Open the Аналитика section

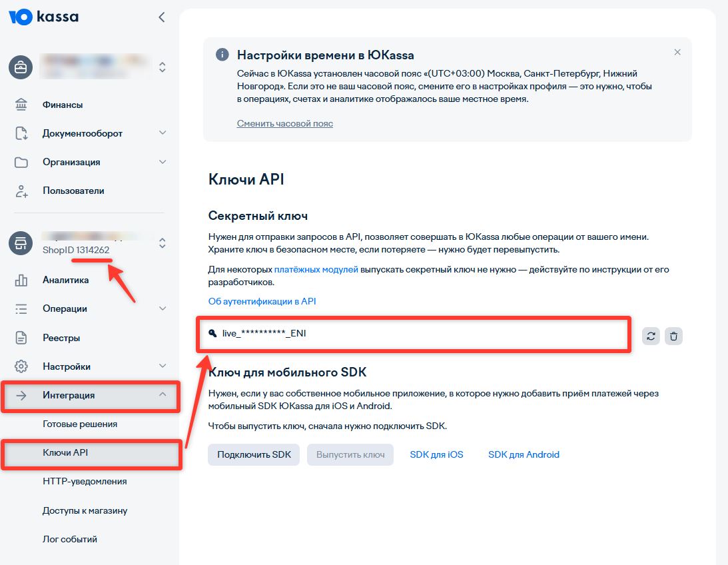coord(65,280)
